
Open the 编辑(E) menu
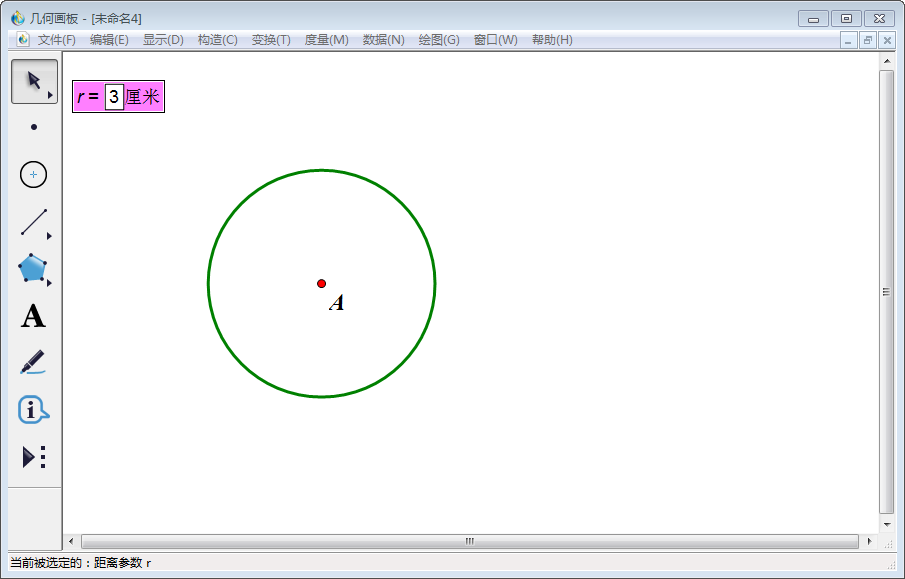(109, 40)
